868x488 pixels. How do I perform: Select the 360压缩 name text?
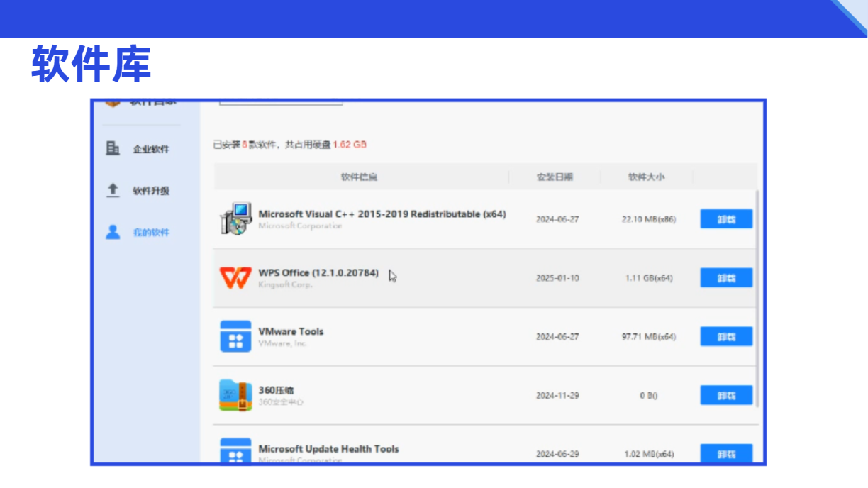coord(276,390)
